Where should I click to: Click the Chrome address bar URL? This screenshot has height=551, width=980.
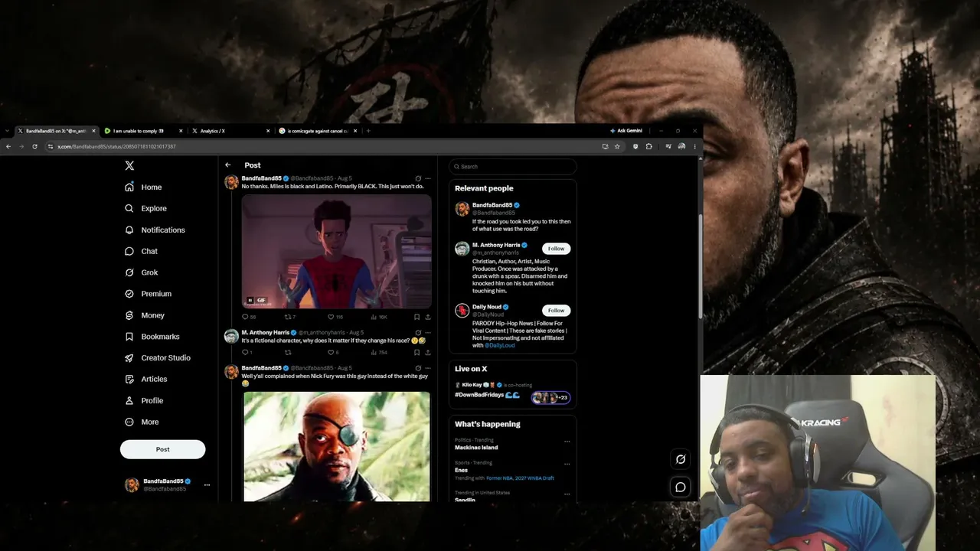pos(116,146)
